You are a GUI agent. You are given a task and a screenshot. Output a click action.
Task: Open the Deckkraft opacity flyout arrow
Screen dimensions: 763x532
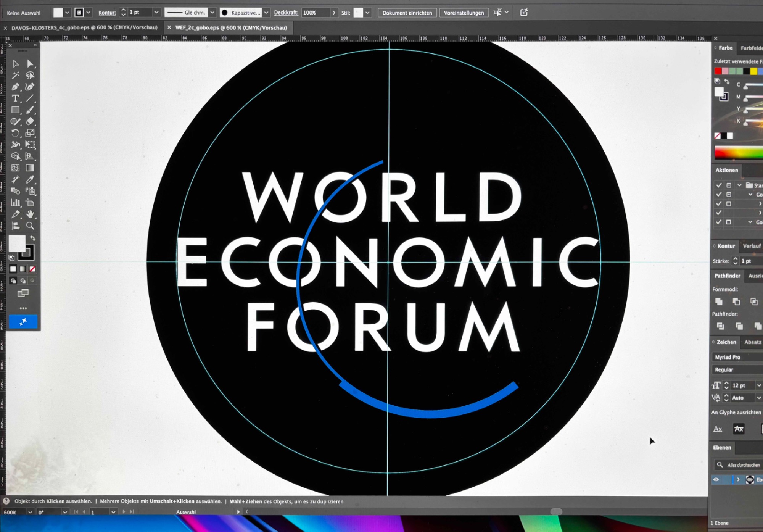(334, 13)
